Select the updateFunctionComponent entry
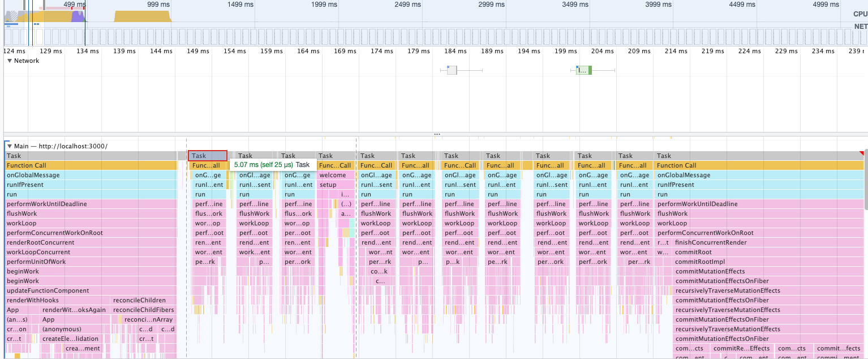The width and height of the screenshot is (868, 359). 48,290
